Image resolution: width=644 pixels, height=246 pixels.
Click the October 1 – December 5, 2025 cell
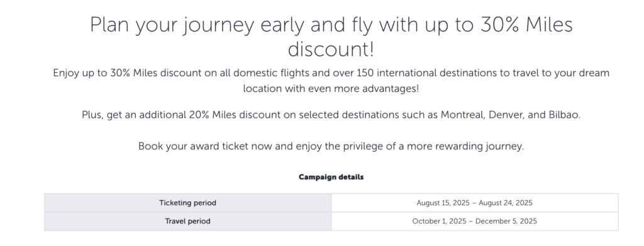474,221
